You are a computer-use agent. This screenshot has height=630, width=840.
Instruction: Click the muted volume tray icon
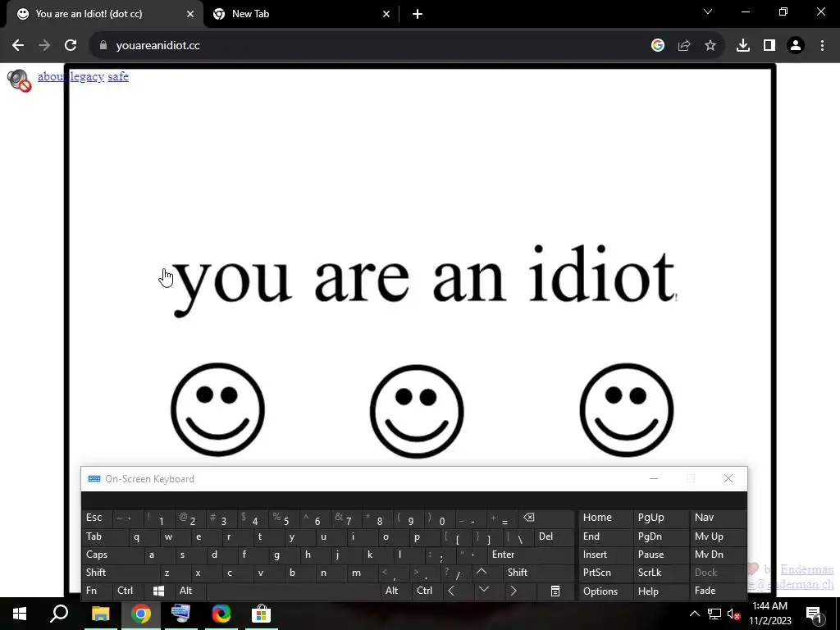(x=734, y=614)
